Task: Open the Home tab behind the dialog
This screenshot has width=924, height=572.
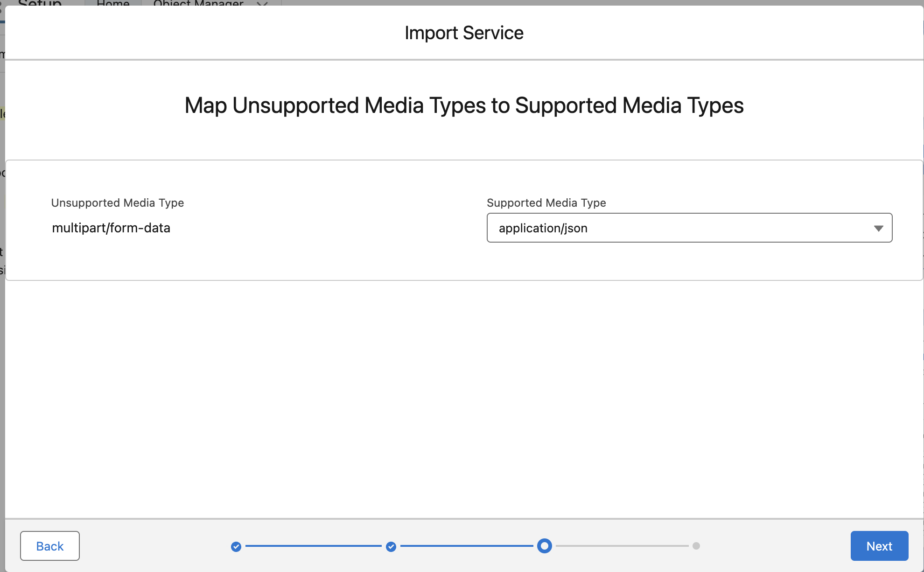Action: (113, 3)
